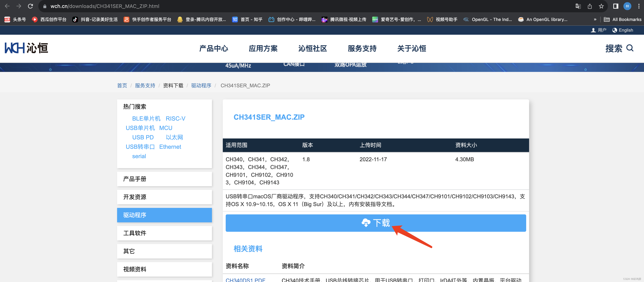The image size is (644, 282).
Task: Click the WCH 沁恒 logo
Action: coord(26,48)
